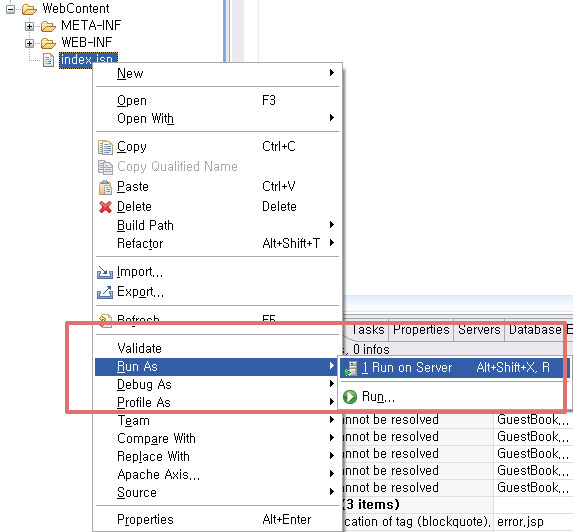Open the Build Path submenu
The height and width of the screenshot is (532, 573).
(x=218, y=225)
